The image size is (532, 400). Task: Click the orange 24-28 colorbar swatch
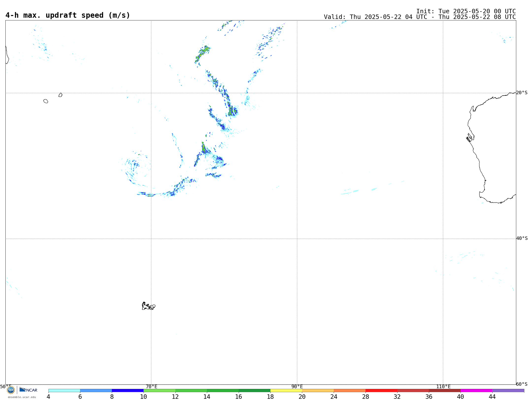pos(350,390)
